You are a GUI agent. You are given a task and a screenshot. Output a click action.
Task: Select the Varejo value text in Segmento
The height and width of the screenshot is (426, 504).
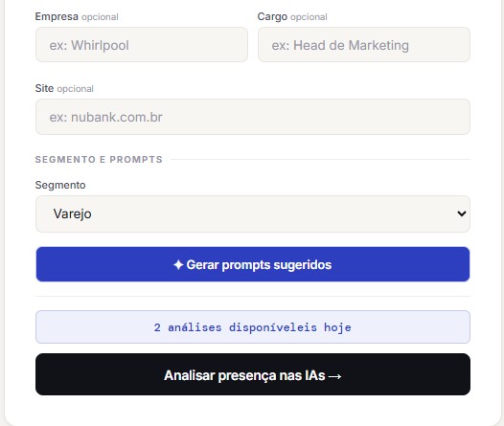72,213
